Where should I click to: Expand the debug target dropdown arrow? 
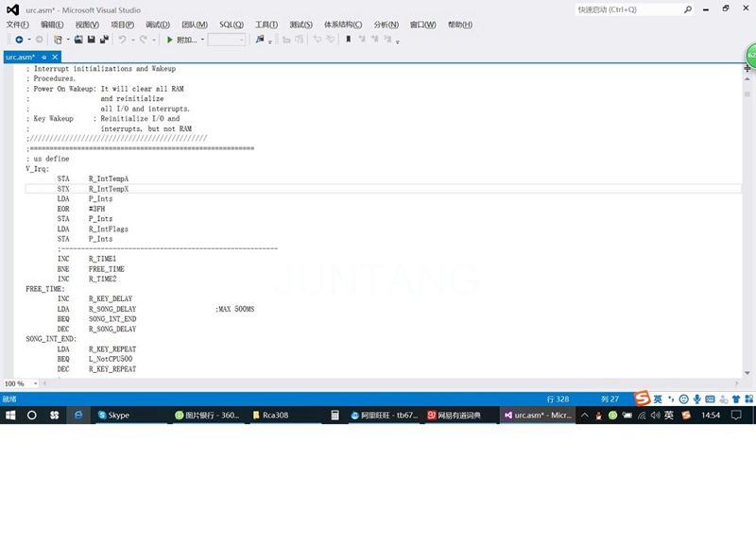pos(202,40)
